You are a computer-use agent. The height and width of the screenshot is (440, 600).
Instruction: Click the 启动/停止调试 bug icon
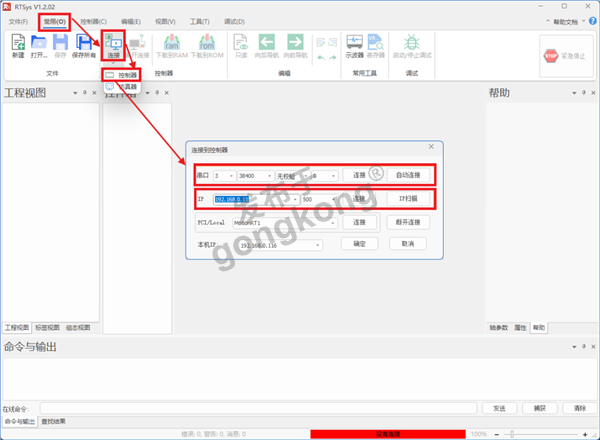(x=412, y=42)
